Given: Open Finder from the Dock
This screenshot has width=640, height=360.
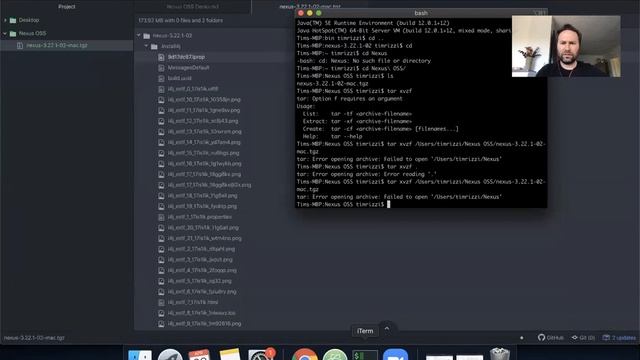Looking at the screenshot, I should (140, 355).
